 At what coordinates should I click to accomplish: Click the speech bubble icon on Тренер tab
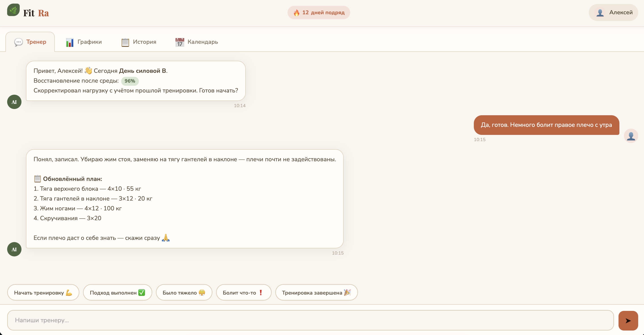pos(18,42)
